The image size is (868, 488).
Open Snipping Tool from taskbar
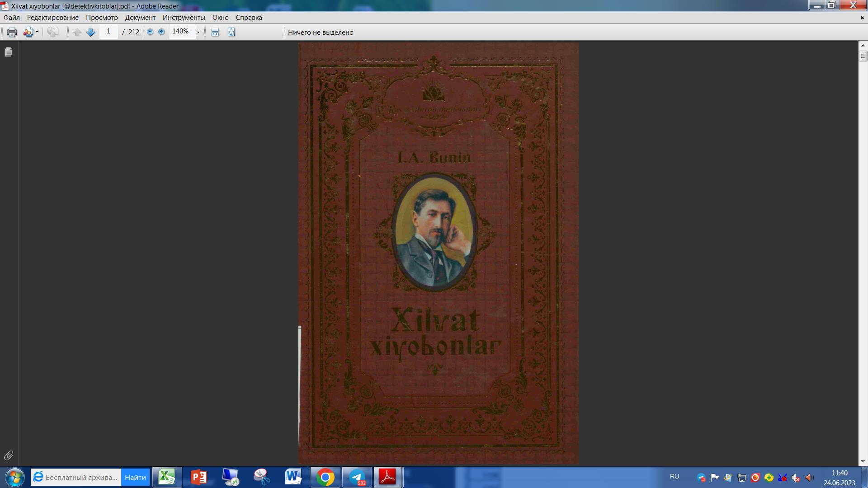pos(262,477)
